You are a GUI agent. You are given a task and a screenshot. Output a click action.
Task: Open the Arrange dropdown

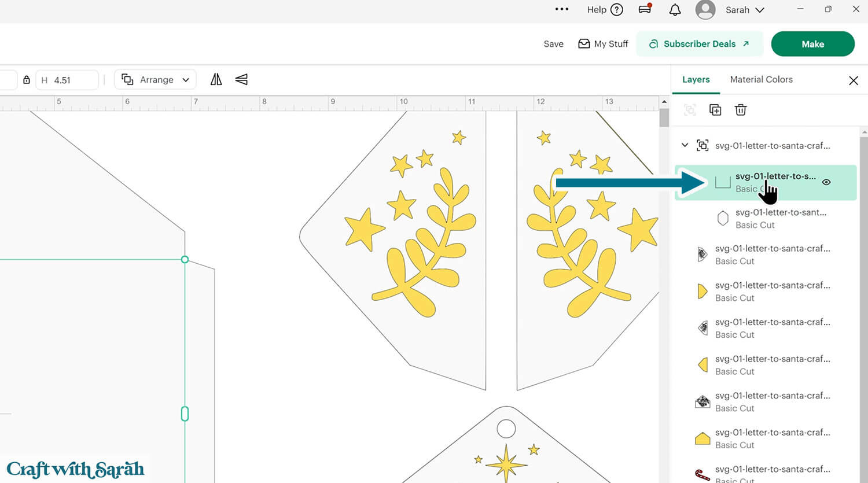tap(155, 80)
